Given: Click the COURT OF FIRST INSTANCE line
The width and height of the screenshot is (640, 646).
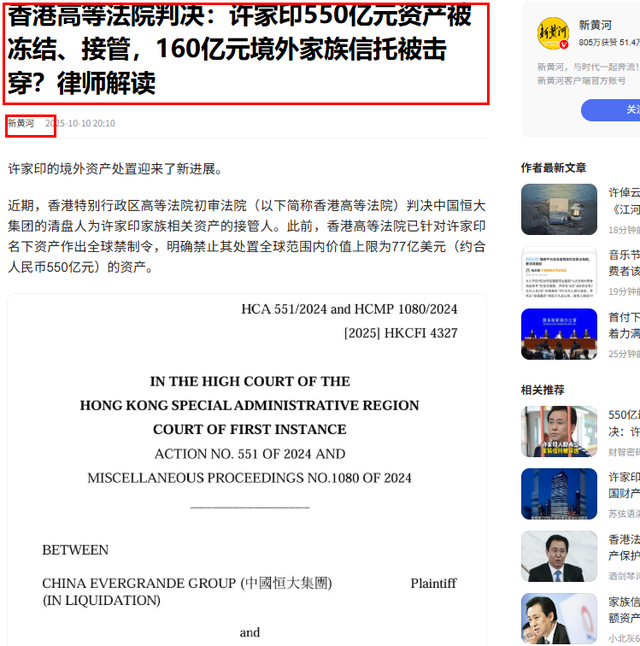Looking at the screenshot, I should [250, 430].
